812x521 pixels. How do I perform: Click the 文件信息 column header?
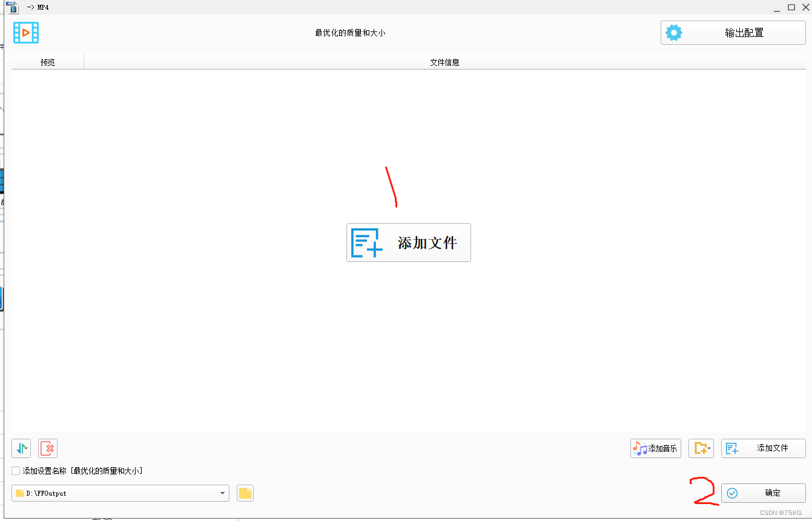(445, 62)
